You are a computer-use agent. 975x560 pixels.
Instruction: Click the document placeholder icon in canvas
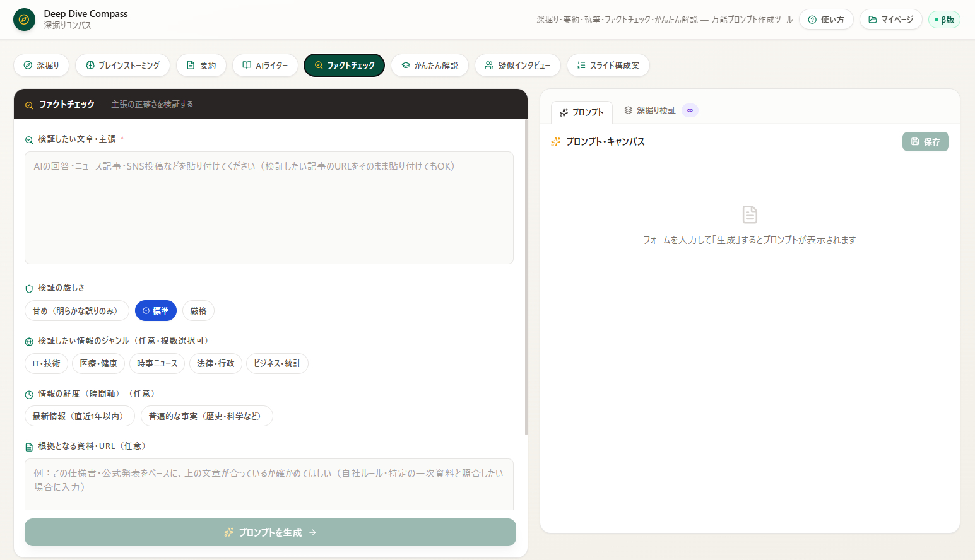(x=750, y=214)
